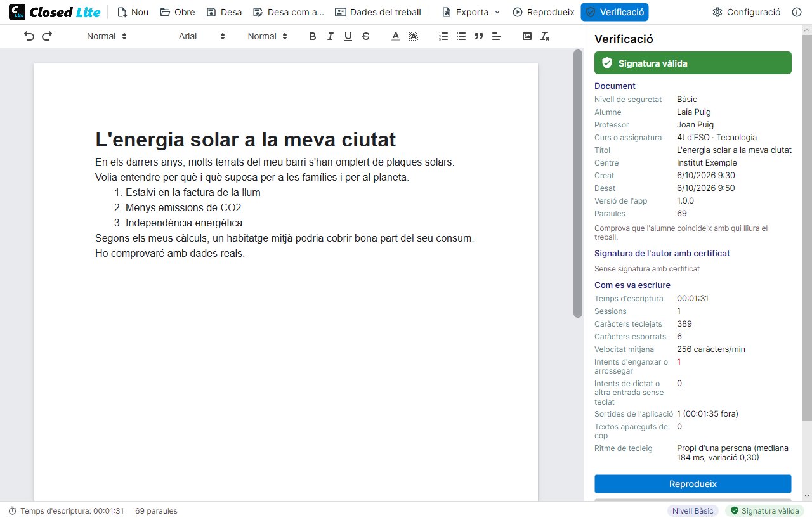The height and width of the screenshot is (520, 812).
Task: Open the text color picker
Action: [x=396, y=36]
